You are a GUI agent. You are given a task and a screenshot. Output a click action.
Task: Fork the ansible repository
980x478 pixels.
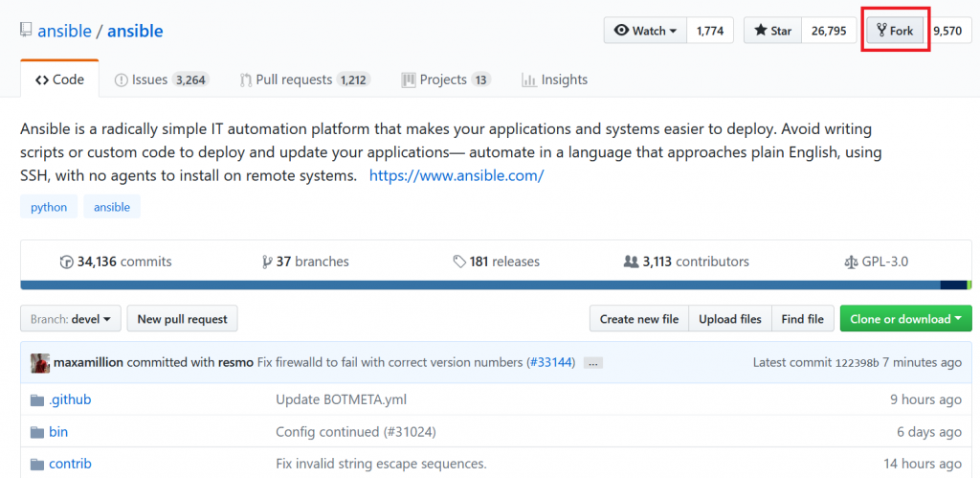point(895,31)
